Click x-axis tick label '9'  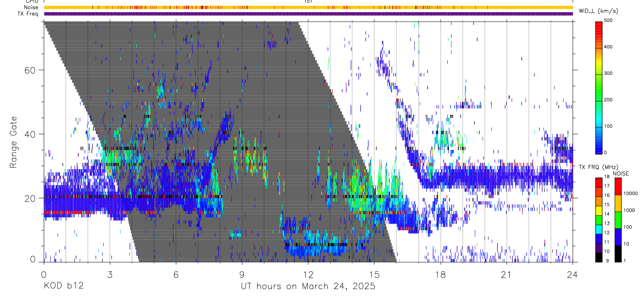pos(242,274)
